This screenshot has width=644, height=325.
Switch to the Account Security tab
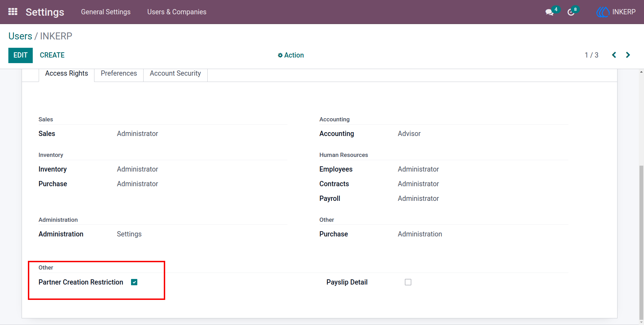click(x=175, y=74)
